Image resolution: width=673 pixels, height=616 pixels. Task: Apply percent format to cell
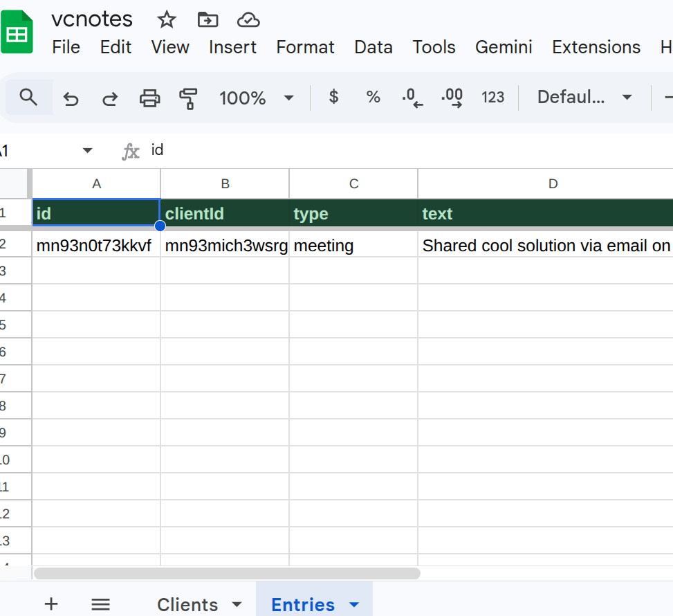click(374, 98)
